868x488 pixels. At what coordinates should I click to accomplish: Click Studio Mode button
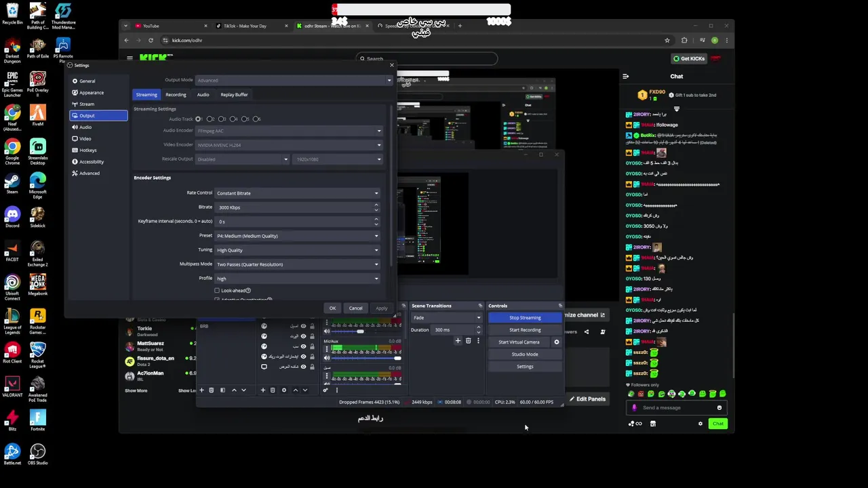tap(525, 354)
